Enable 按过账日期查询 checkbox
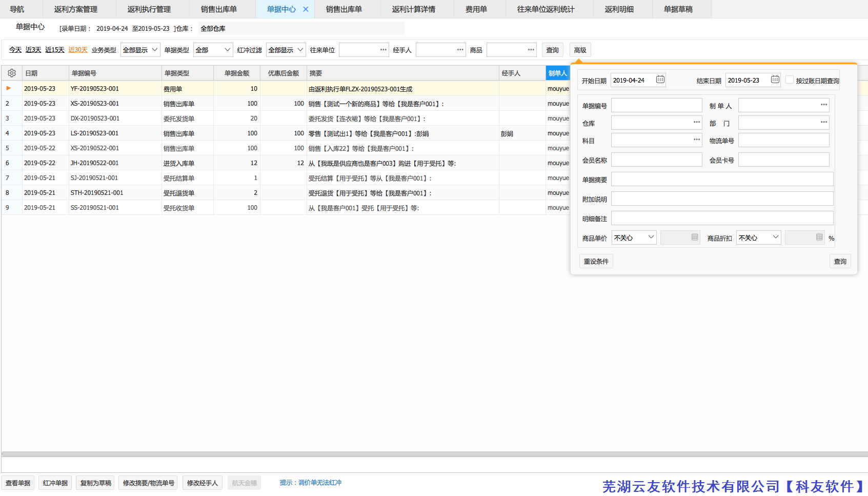 [789, 80]
